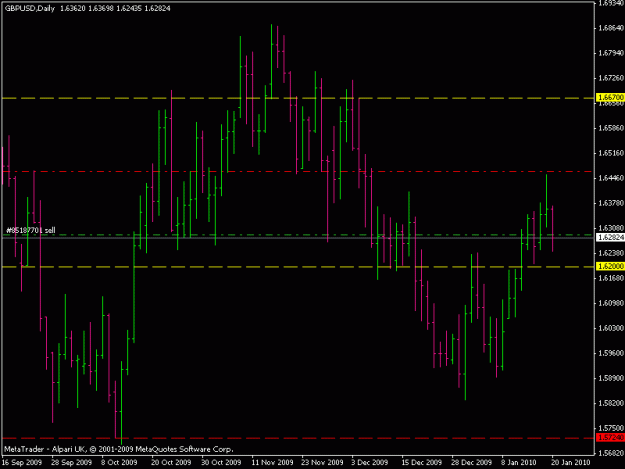Click the 28 Dec 2009 date label
The width and height of the screenshot is (625, 469).
(472, 463)
